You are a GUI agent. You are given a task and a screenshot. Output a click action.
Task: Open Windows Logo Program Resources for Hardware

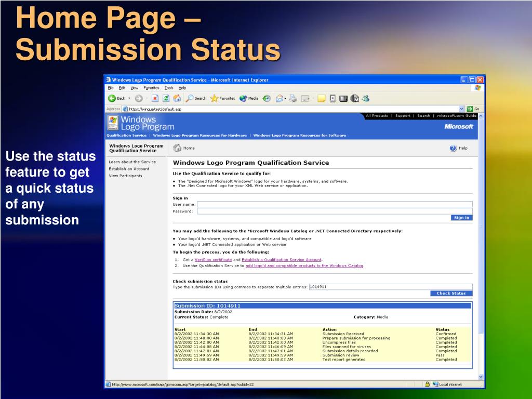(200, 136)
